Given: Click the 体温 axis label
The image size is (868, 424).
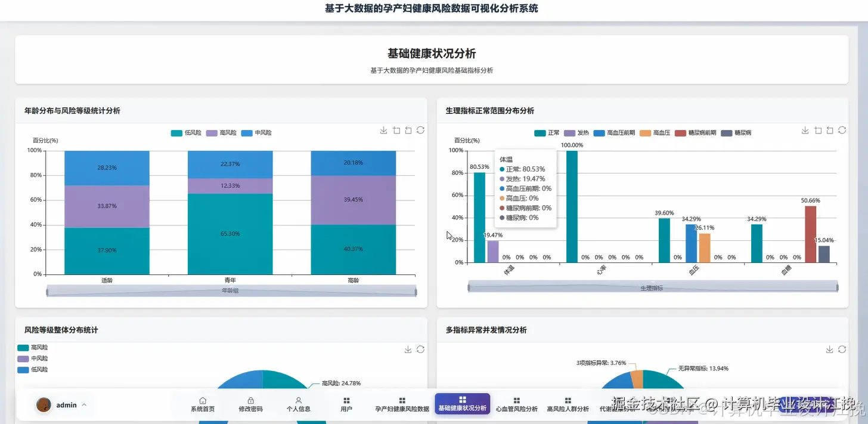Looking at the screenshot, I should pyautogui.click(x=510, y=270).
